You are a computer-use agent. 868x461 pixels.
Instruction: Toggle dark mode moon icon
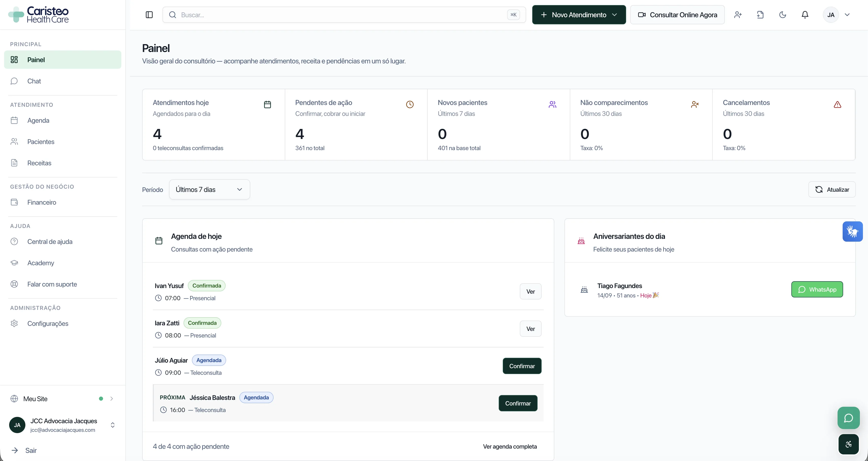pos(782,15)
